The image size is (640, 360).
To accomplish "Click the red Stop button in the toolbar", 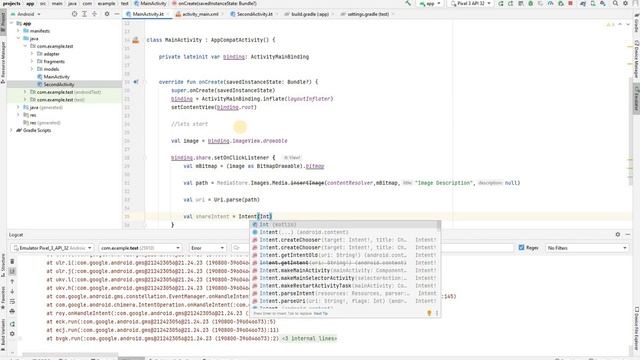I will 571,3.
